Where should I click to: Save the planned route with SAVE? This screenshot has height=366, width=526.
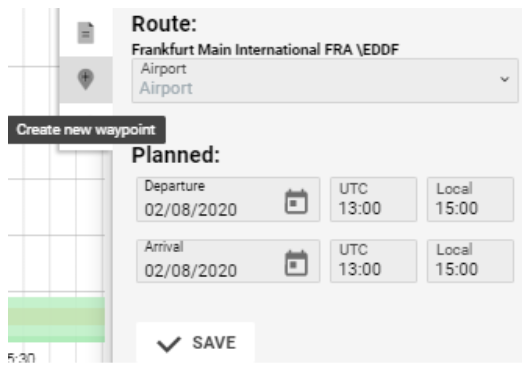(195, 343)
